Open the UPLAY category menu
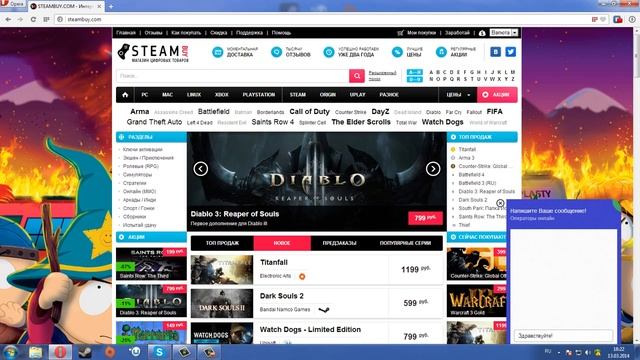The image size is (640, 360). 357,95
